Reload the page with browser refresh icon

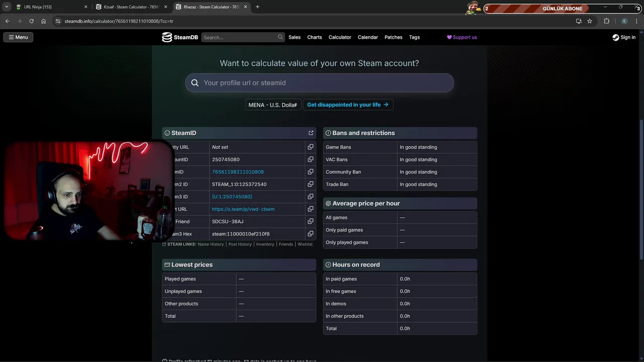click(x=31, y=21)
